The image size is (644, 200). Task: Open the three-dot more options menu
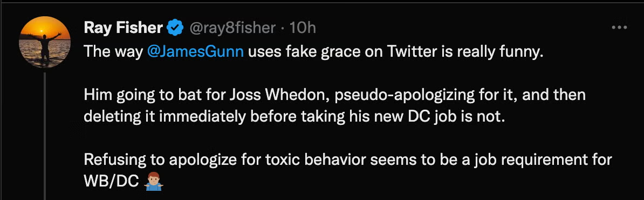coord(619,28)
